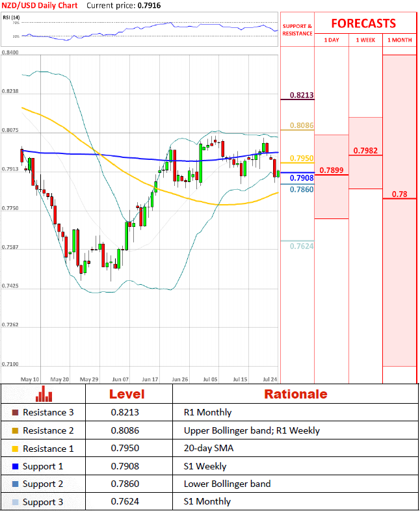Click the NZD/USD Daily Chart title
The height and width of the screenshot is (511, 420).
[40, 5]
